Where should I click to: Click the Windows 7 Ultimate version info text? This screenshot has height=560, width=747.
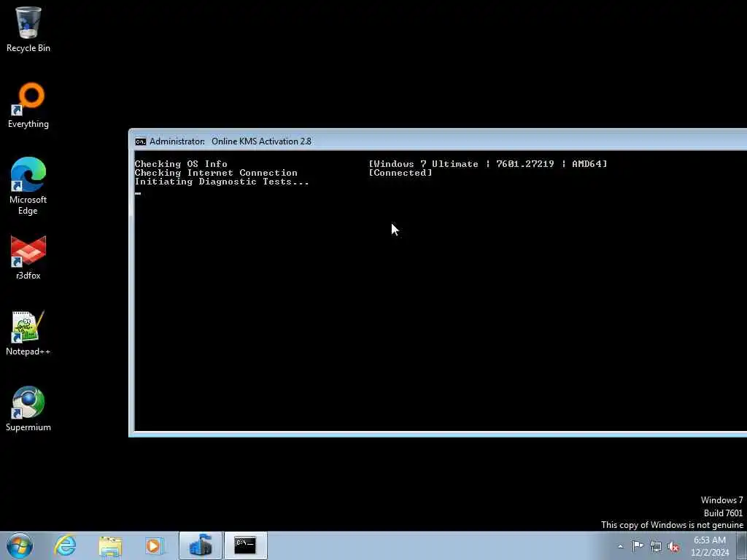488,164
